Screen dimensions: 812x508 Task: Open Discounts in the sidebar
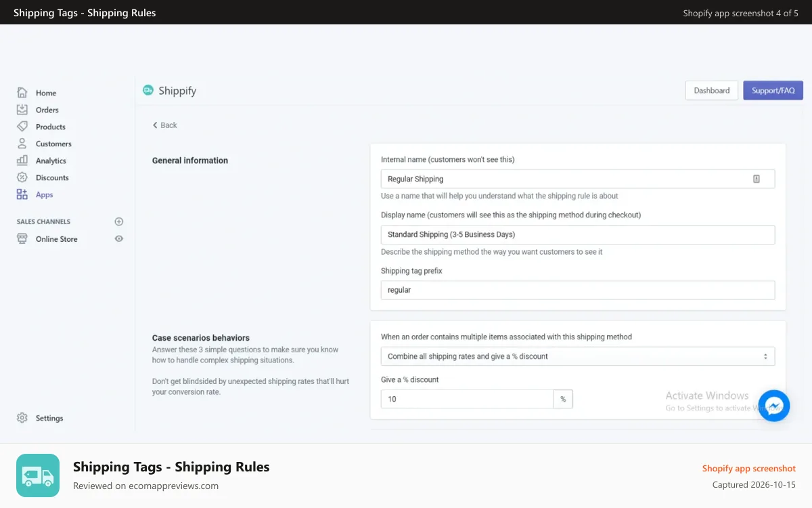coord(52,177)
